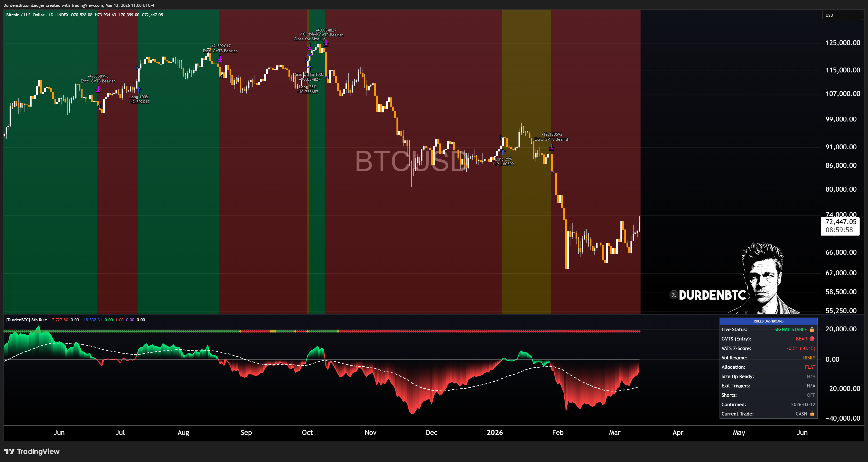Click the lock icon beside SIGNAL STABLE
Viewport: 868px width, 462px height.
pos(812,330)
